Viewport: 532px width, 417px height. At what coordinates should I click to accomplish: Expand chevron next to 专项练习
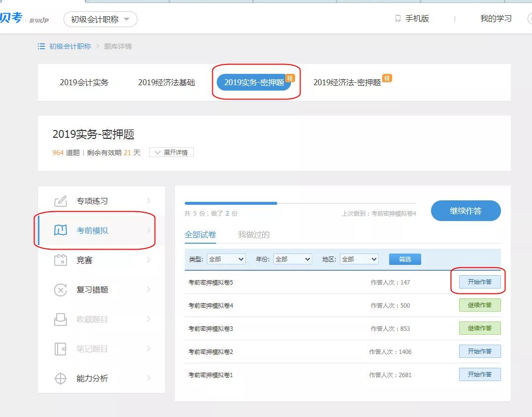click(x=149, y=201)
